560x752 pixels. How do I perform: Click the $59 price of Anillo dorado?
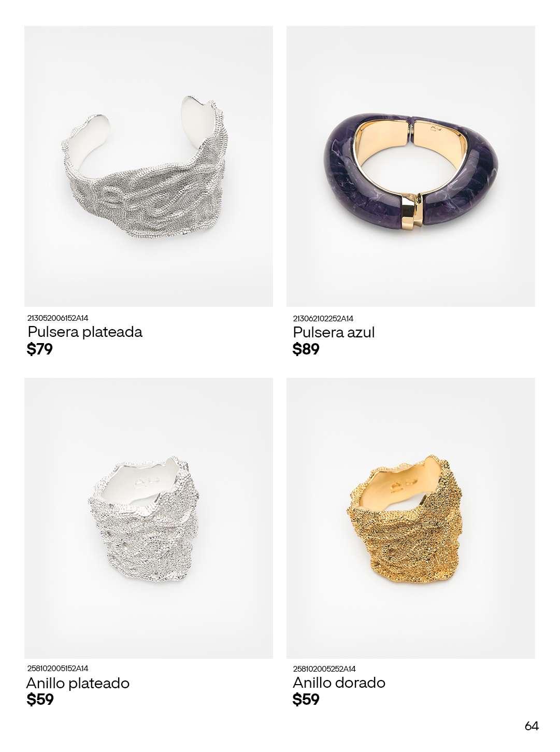click(x=306, y=700)
